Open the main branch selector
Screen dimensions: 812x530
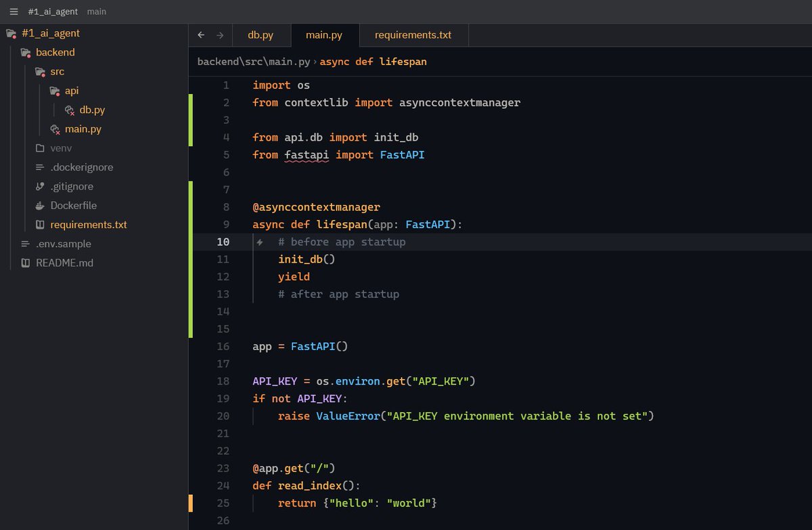tap(97, 12)
